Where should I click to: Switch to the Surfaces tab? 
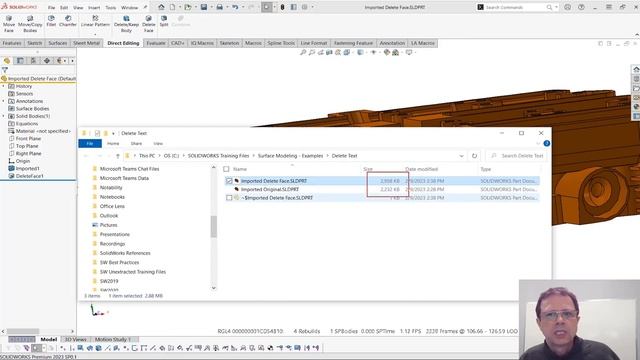[x=58, y=43]
